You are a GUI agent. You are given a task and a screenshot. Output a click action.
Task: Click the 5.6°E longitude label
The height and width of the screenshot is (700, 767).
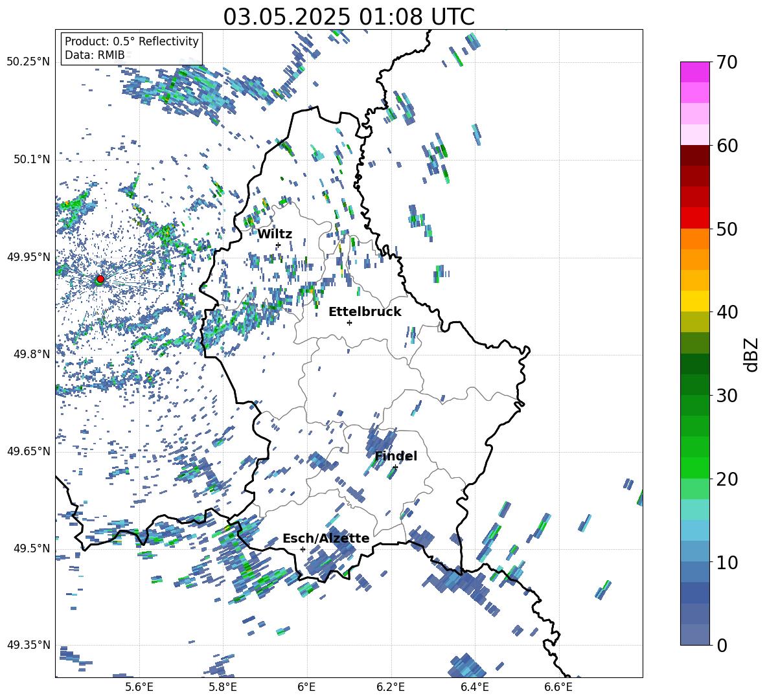(x=139, y=687)
